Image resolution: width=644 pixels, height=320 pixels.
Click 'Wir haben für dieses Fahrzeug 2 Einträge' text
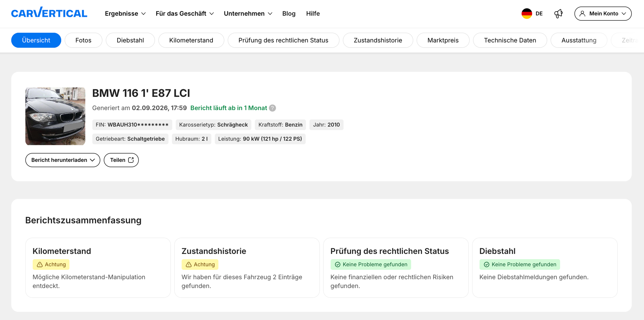[x=242, y=277]
